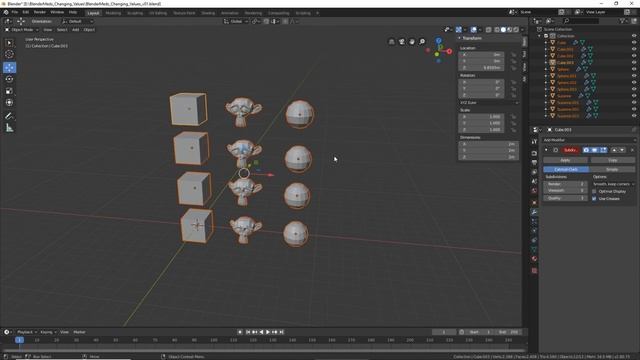
Task: Click the pan view hand icon
Action: 412,42
